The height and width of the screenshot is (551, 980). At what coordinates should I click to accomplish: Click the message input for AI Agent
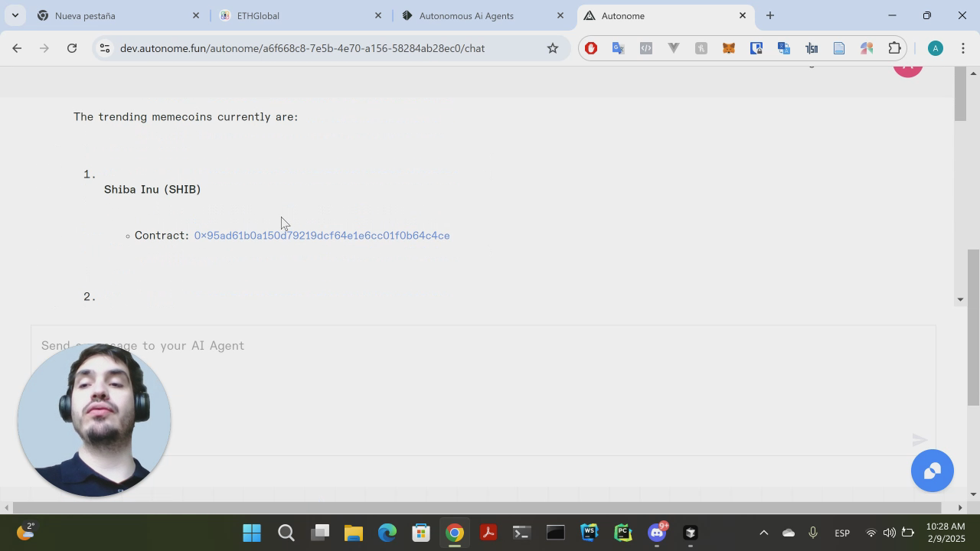[483, 390]
